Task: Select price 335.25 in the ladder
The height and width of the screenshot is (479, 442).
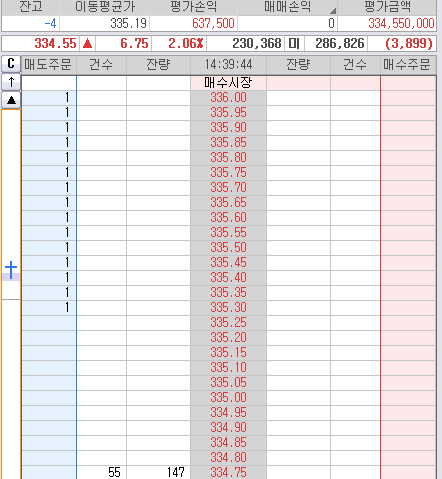Action: [x=228, y=323]
